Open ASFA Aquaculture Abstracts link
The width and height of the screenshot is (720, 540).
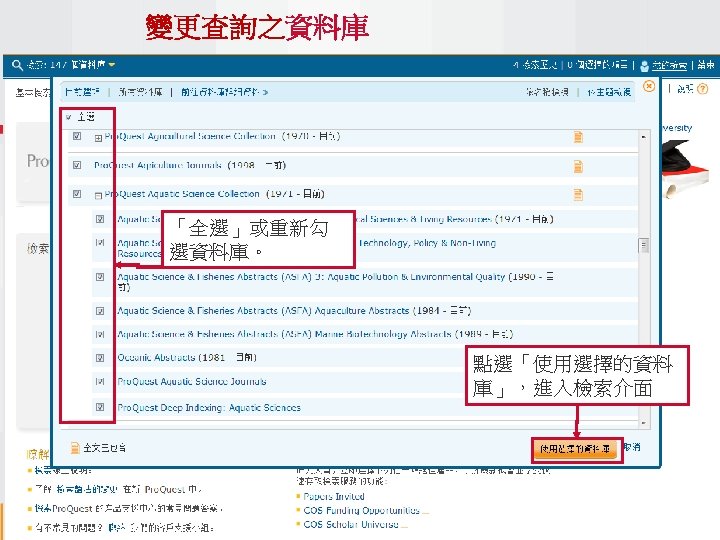click(x=263, y=311)
